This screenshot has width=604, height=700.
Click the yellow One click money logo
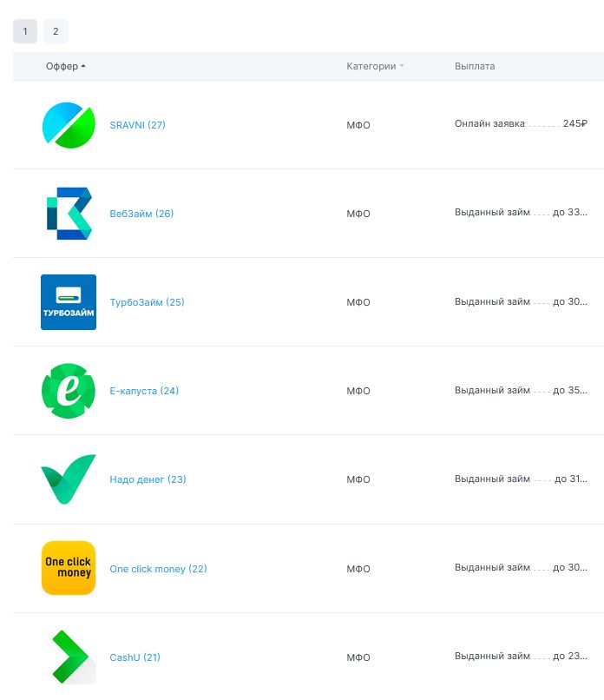[x=69, y=568]
